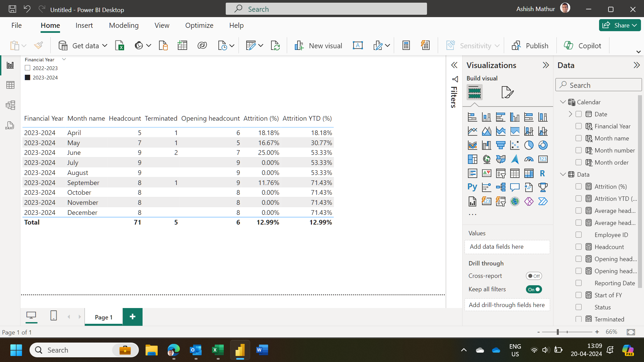Open the Insert ribbon tab
Image resolution: width=644 pixels, height=362 pixels.
(84, 25)
